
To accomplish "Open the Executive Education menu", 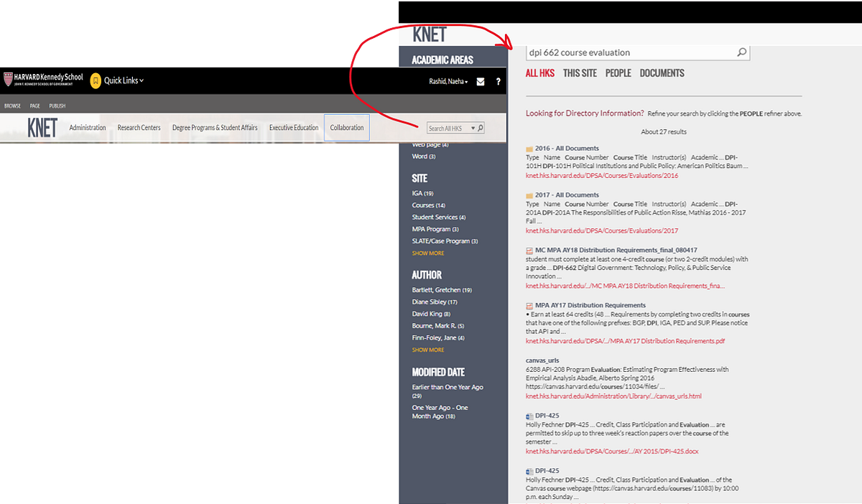I will (294, 128).
